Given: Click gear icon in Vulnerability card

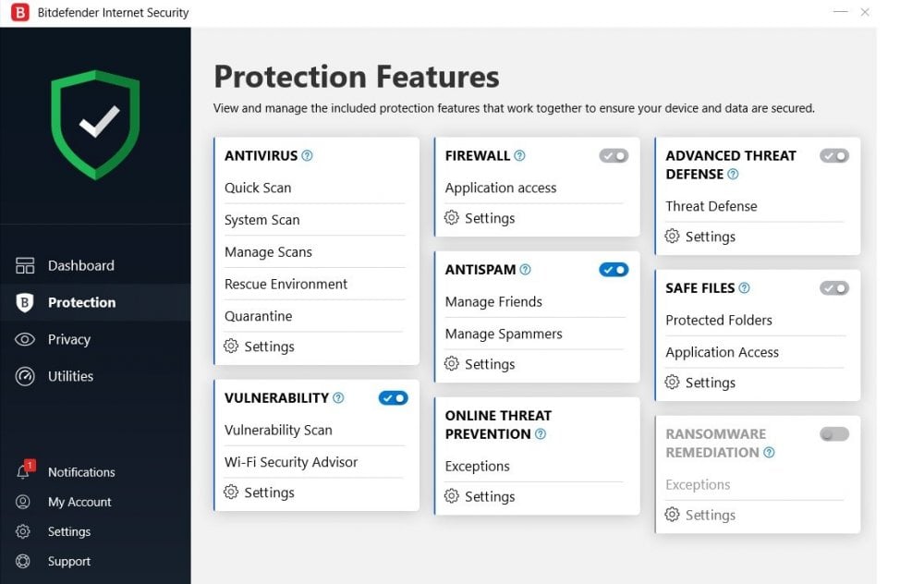Looking at the screenshot, I should pyautogui.click(x=231, y=493).
